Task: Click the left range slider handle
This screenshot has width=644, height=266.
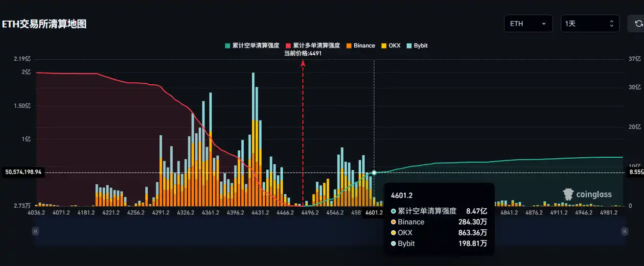Action: tap(35, 231)
